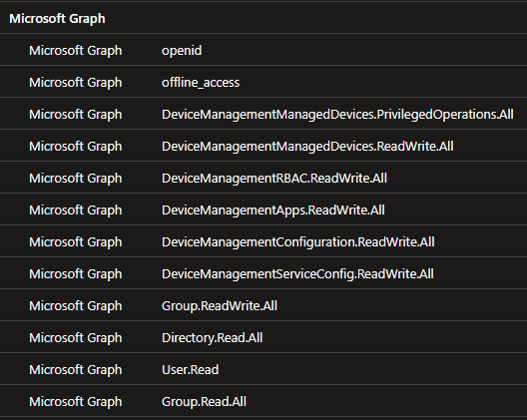
Task: Click the Group.Read.All permission
Action: pos(204,401)
